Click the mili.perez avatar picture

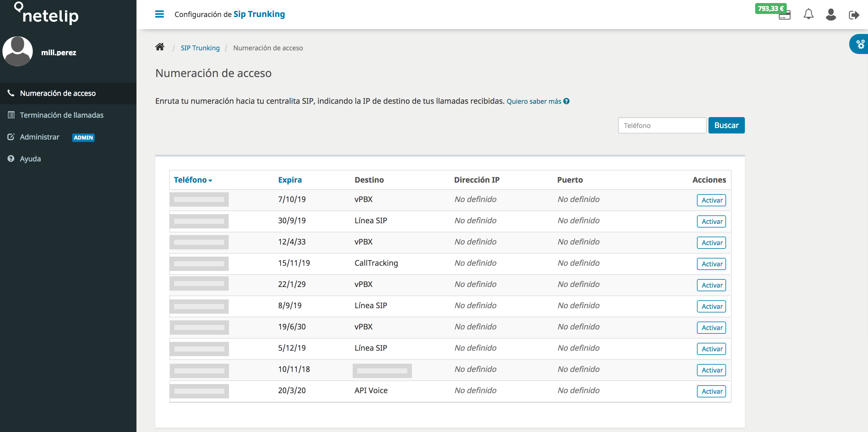click(18, 52)
